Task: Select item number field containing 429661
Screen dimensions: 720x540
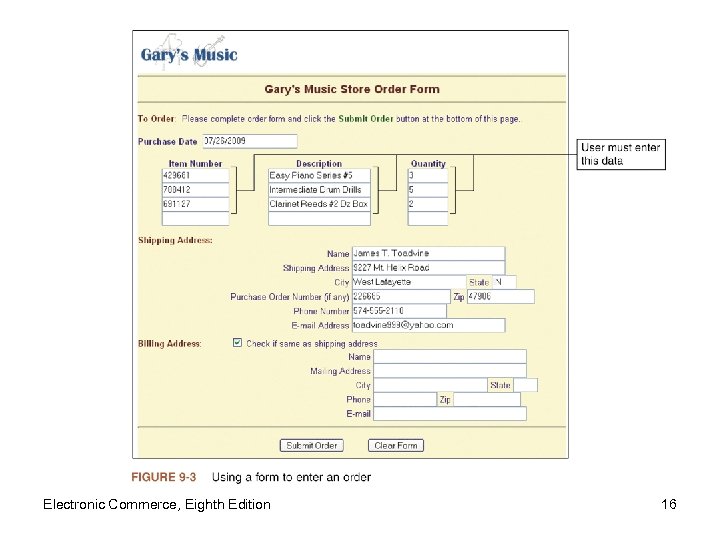Action: tap(196, 175)
